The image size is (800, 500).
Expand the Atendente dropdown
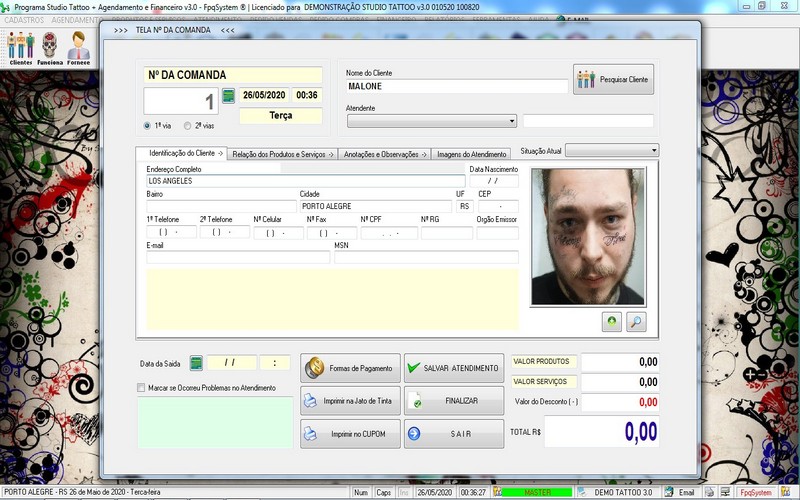pyautogui.click(x=512, y=121)
